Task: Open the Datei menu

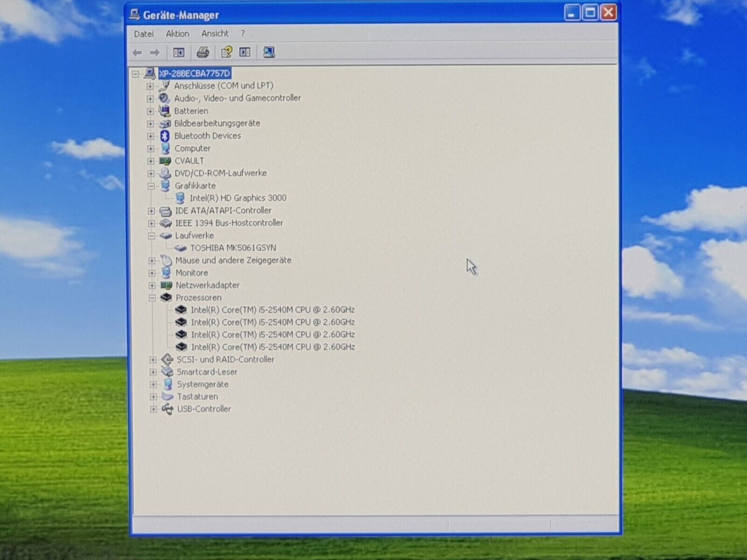Action: click(143, 34)
